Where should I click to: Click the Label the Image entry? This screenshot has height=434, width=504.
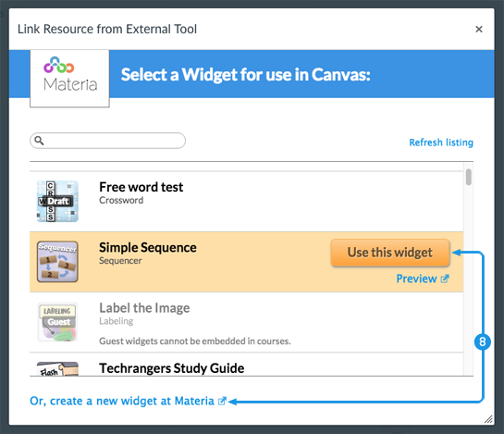(x=247, y=322)
